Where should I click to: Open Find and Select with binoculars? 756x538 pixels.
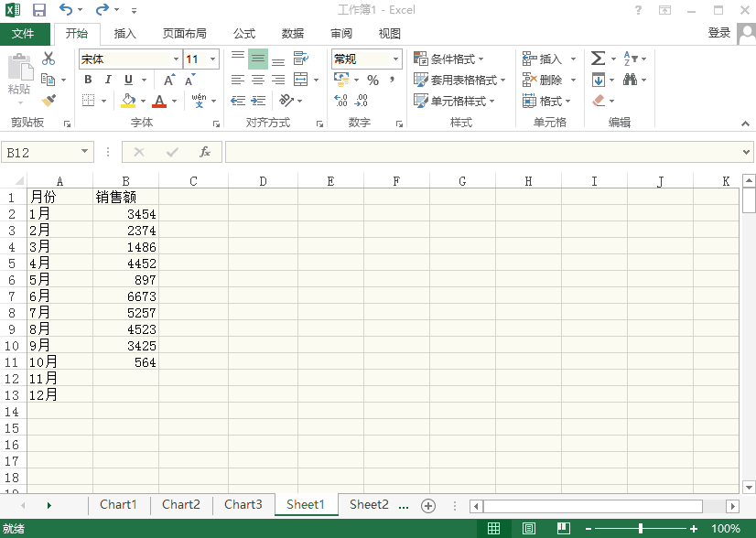[631, 79]
